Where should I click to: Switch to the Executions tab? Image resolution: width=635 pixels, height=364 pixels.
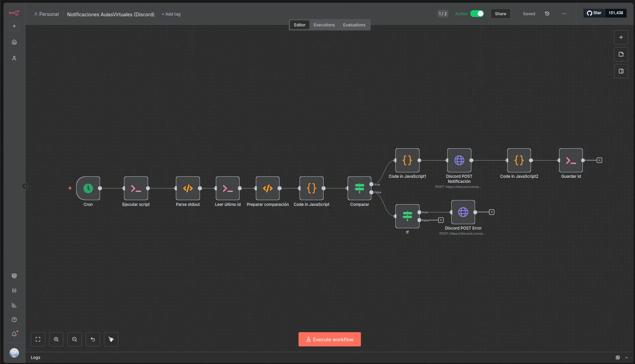coord(324,25)
